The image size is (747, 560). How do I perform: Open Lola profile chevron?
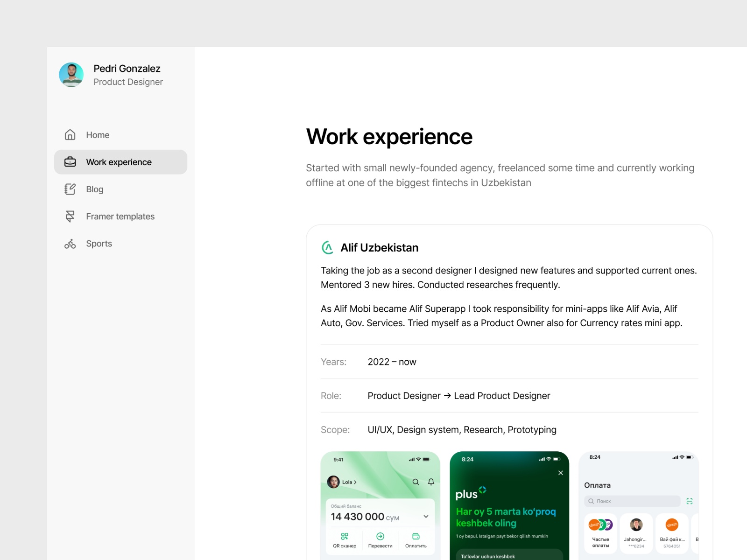point(355,482)
